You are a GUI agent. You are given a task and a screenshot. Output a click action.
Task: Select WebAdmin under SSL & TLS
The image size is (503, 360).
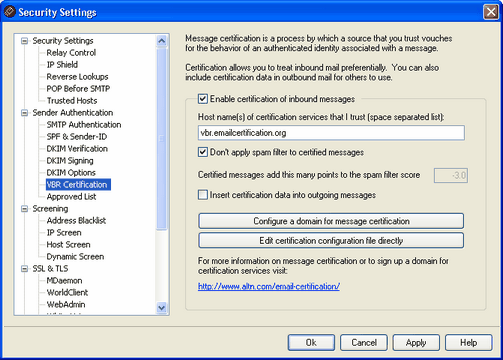point(66,305)
